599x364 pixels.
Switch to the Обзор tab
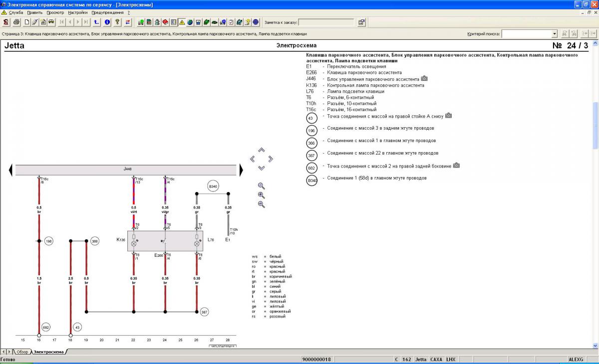(x=23, y=352)
